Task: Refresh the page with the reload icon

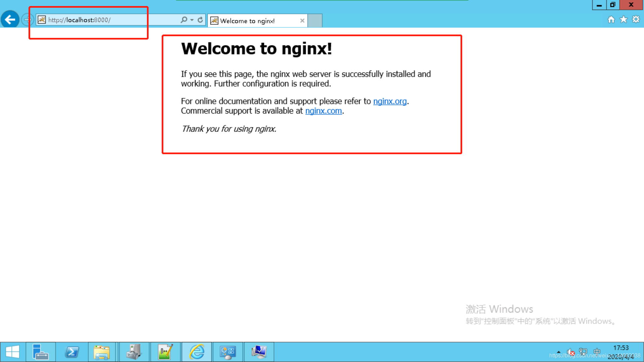Action: coord(200,20)
